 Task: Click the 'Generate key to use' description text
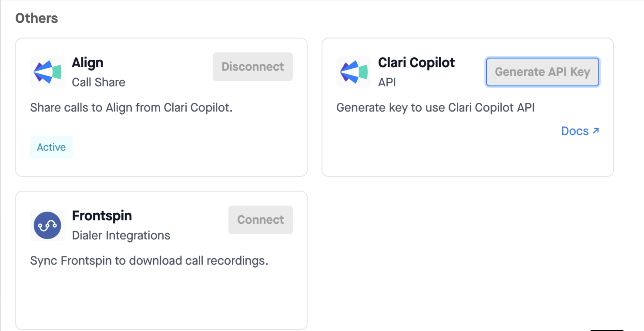click(435, 108)
